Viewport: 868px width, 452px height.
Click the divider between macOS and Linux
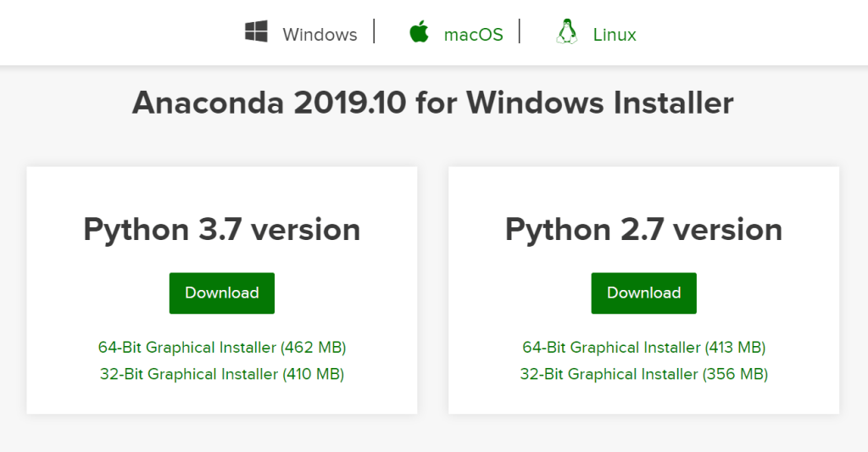520,32
